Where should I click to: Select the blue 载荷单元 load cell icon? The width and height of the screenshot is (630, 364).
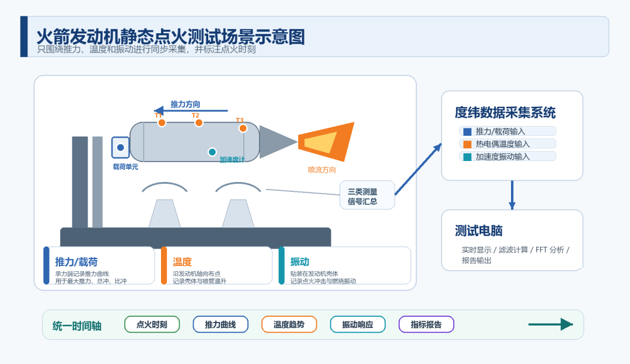pos(121,148)
